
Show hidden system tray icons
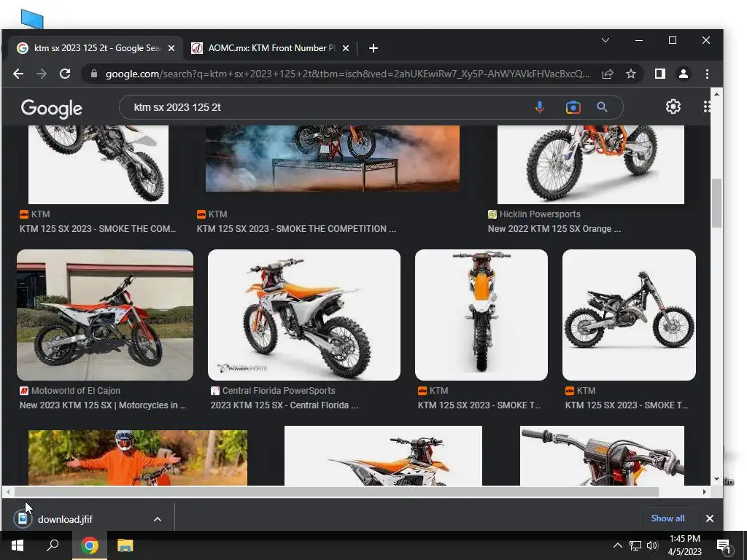tap(617, 545)
